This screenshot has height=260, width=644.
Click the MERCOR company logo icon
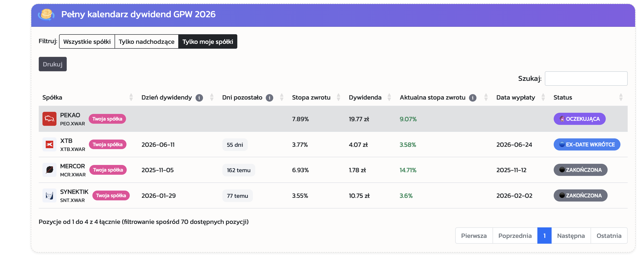[49, 170]
